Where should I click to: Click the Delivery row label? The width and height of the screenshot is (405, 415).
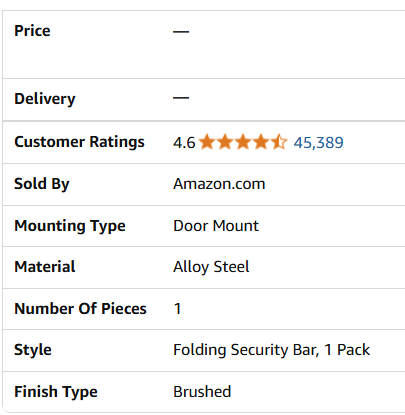click(45, 99)
